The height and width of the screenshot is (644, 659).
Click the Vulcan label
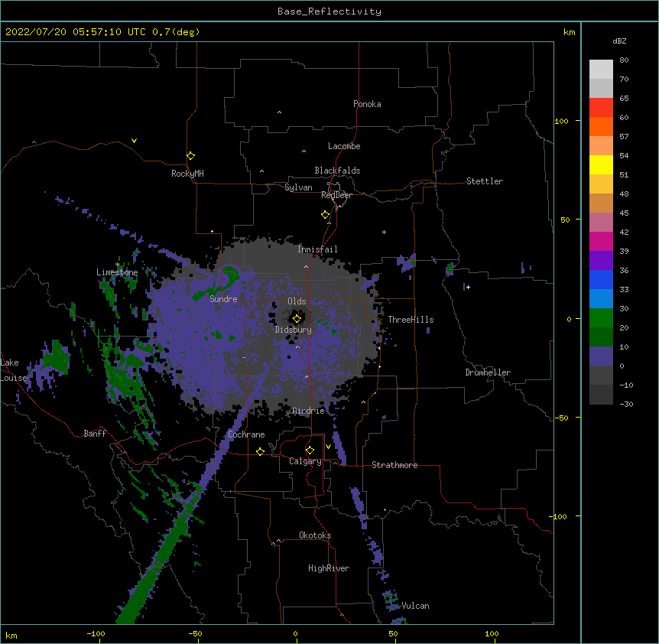pos(415,606)
